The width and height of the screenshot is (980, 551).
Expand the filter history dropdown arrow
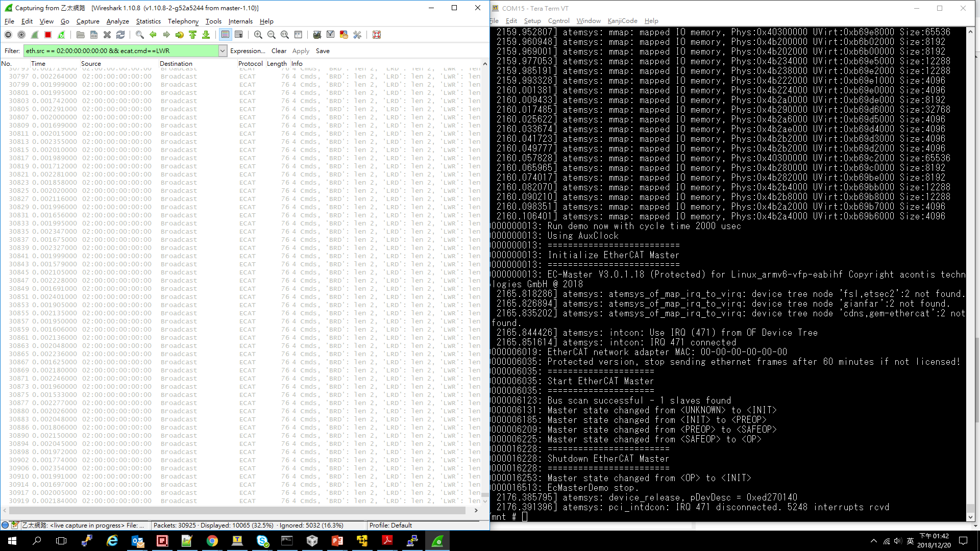pyautogui.click(x=223, y=51)
